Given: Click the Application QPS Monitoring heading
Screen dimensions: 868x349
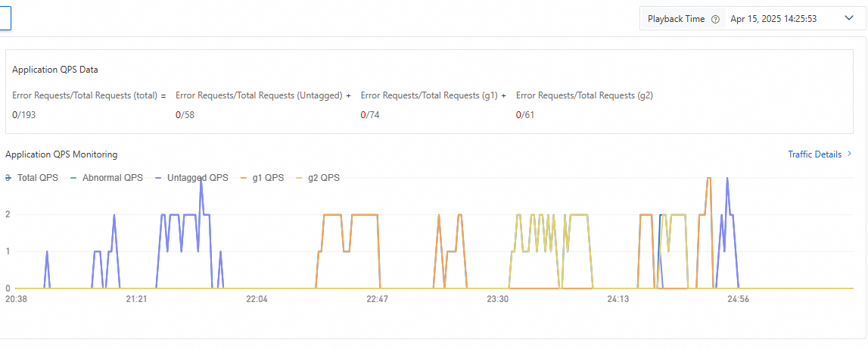Looking at the screenshot, I should 61,154.
